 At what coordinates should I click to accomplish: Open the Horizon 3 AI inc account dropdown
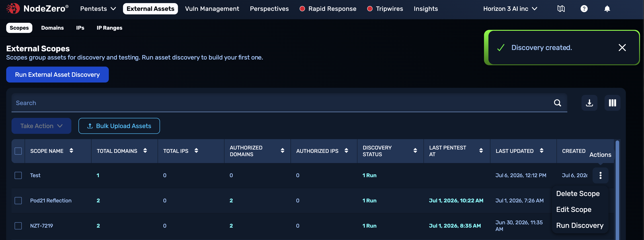coord(510,9)
